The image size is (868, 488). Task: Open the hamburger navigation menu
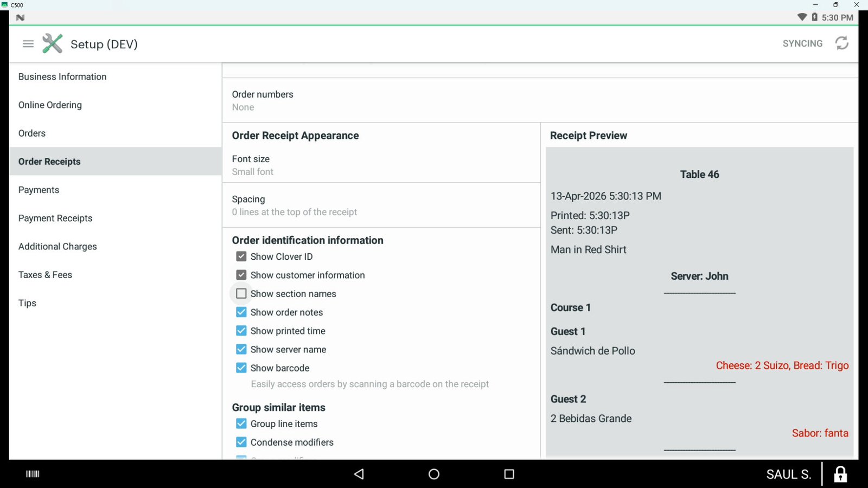(28, 44)
